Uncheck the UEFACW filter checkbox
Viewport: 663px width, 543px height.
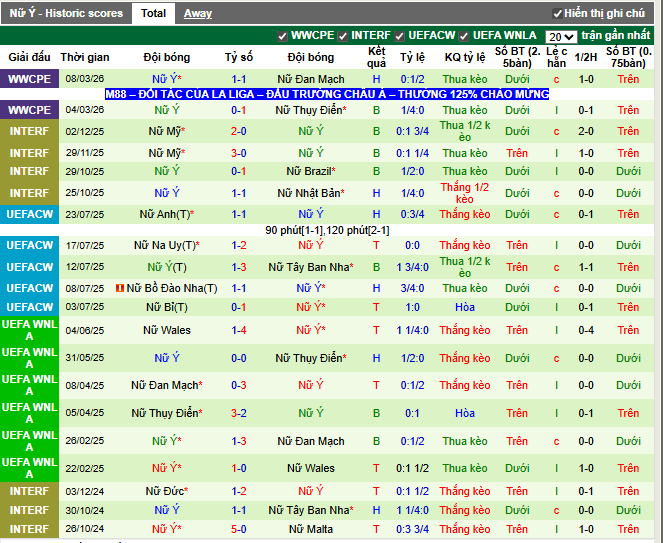(x=400, y=36)
